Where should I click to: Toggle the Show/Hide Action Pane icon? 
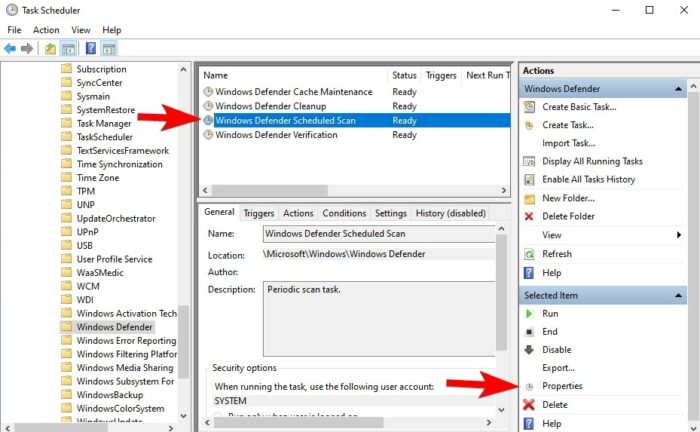(x=109, y=49)
